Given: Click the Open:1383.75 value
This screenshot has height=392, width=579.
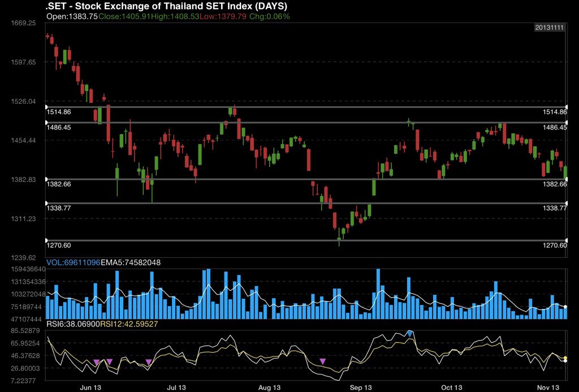Looking at the screenshot, I should [72, 16].
